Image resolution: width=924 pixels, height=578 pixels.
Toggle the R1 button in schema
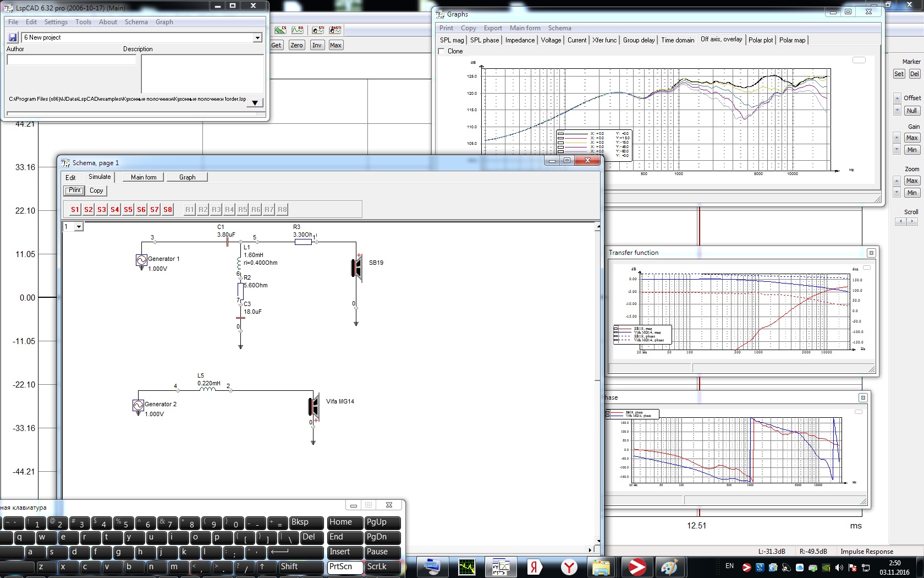[x=190, y=210]
